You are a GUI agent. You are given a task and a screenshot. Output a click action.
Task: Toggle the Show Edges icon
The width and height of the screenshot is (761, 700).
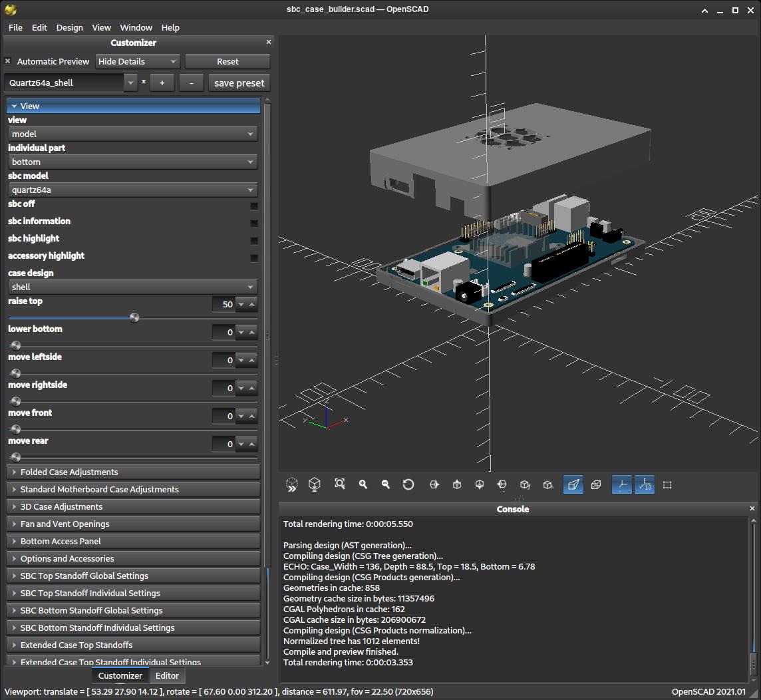click(x=667, y=484)
